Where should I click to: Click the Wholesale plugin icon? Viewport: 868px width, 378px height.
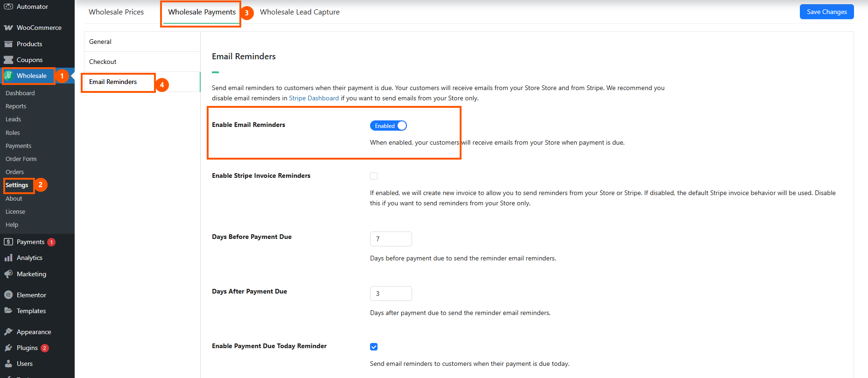[8, 76]
